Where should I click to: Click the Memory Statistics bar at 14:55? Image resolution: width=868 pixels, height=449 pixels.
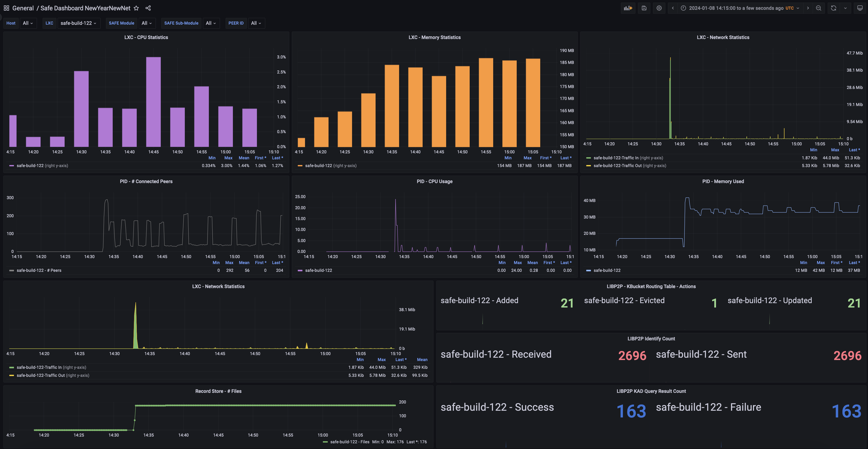486,102
